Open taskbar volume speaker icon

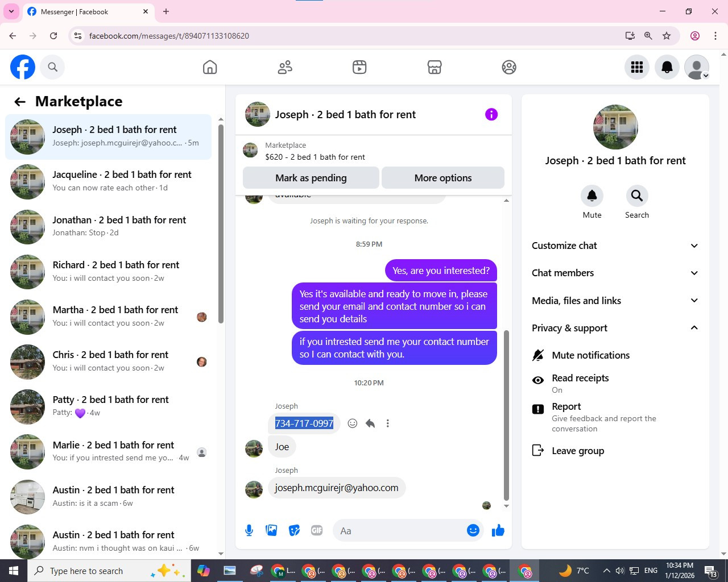(620, 571)
